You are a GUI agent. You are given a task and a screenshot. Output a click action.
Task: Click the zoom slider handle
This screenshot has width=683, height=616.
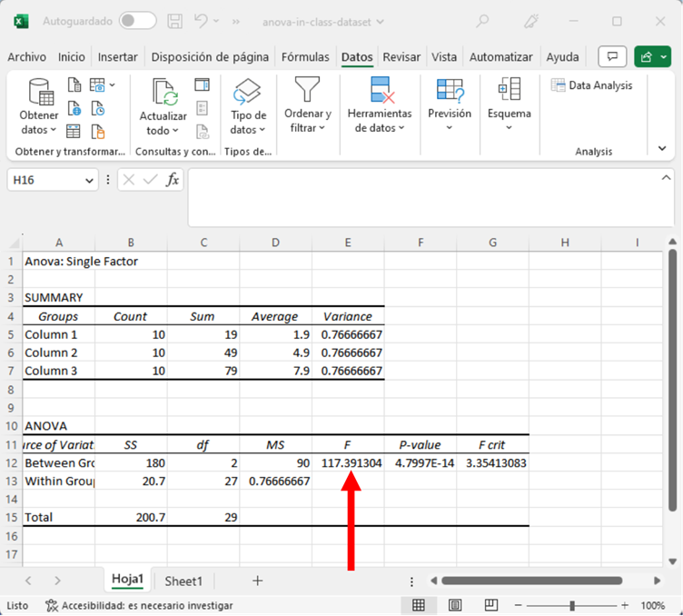tap(572, 605)
